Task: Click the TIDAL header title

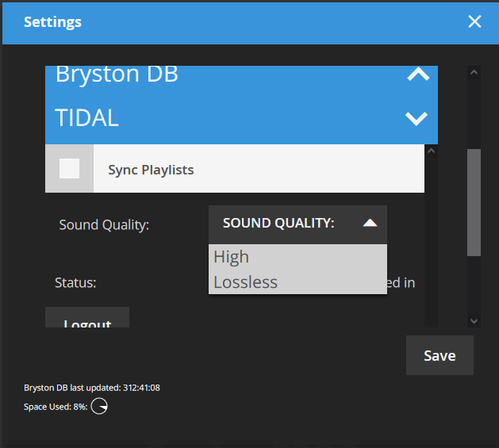Action: [x=87, y=117]
